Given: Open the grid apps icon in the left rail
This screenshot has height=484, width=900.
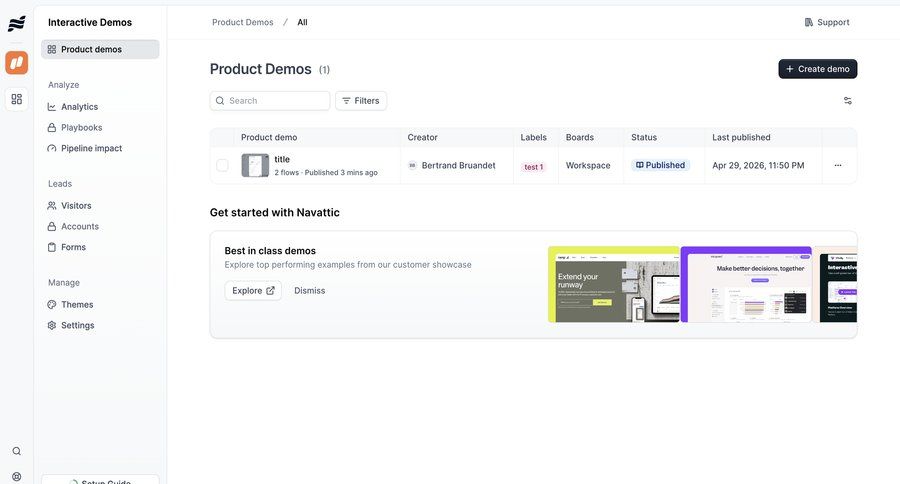Looking at the screenshot, I should tap(17, 99).
